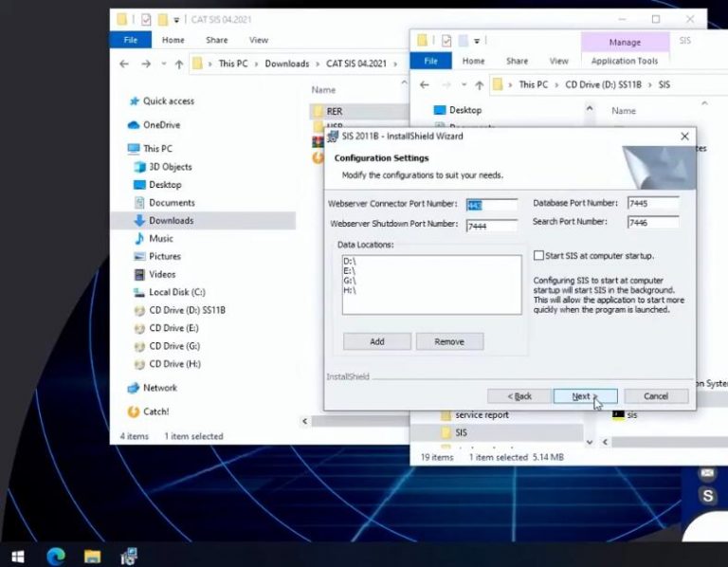Expand the recent locations dropdown arrow

[163, 64]
